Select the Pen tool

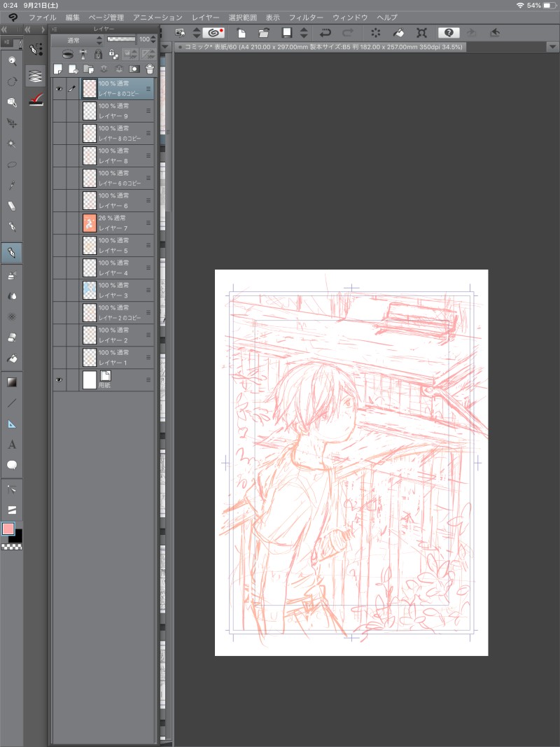[x=12, y=226]
